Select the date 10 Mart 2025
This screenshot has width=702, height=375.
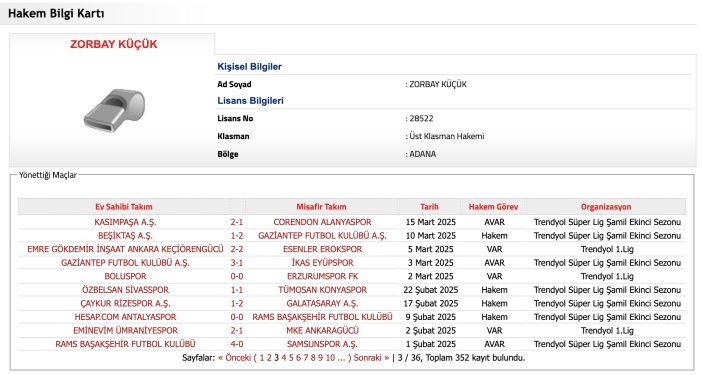click(x=431, y=235)
